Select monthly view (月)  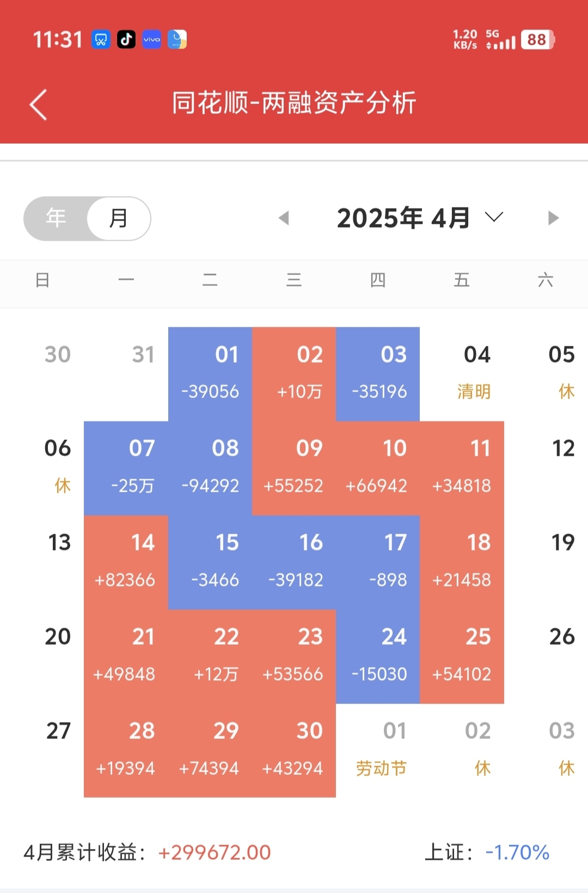click(x=119, y=218)
